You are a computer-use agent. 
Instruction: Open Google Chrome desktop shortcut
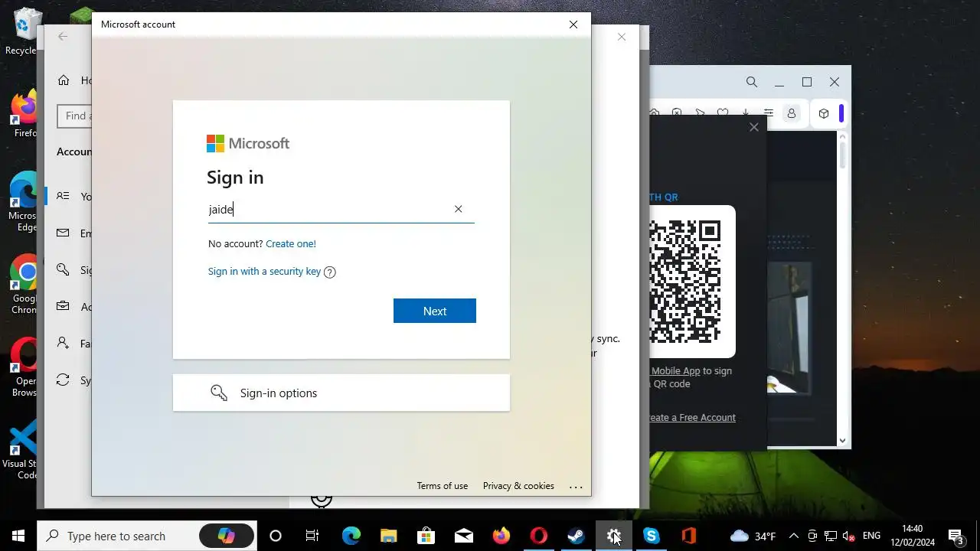tap(25, 284)
